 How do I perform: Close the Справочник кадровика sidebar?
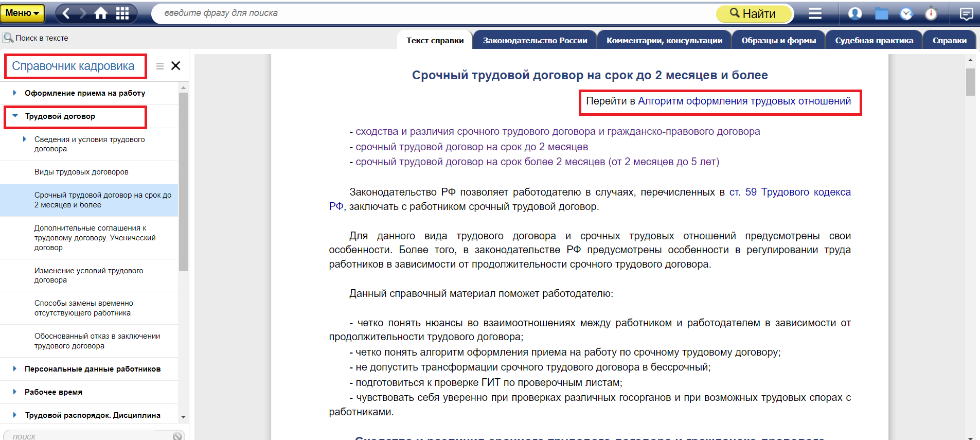175,66
